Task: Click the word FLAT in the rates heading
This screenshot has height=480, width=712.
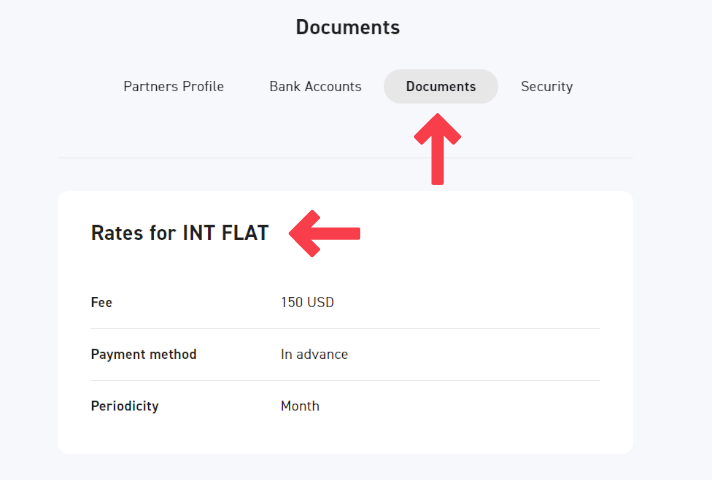Action: pyautogui.click(x=245, y=233)
